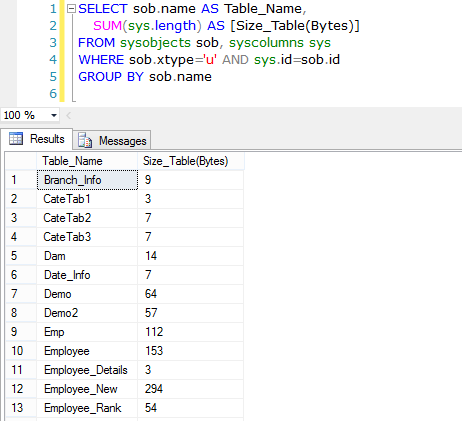Select row header number 1

coord(21,180)
